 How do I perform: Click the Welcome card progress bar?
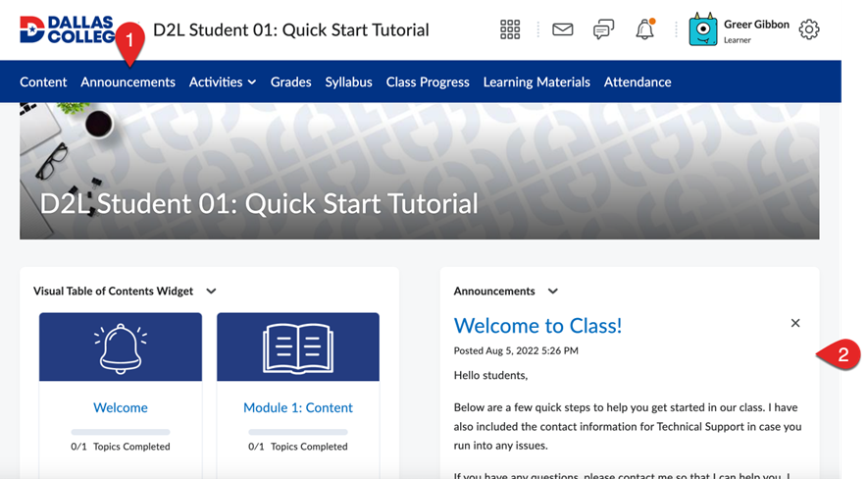point(120,432)
